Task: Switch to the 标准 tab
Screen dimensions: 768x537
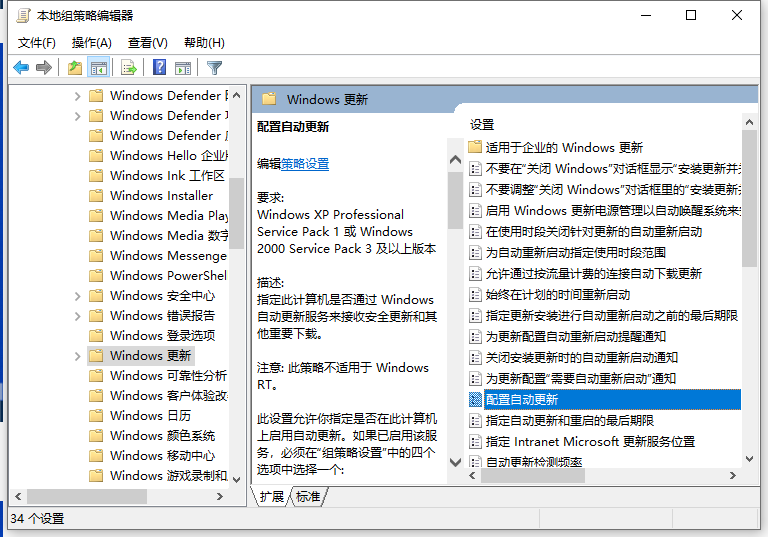Action: tap(308, 497)
